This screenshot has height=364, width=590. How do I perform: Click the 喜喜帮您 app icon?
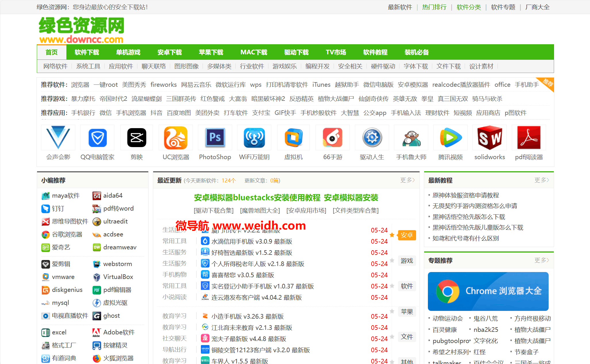pos(205,275)
